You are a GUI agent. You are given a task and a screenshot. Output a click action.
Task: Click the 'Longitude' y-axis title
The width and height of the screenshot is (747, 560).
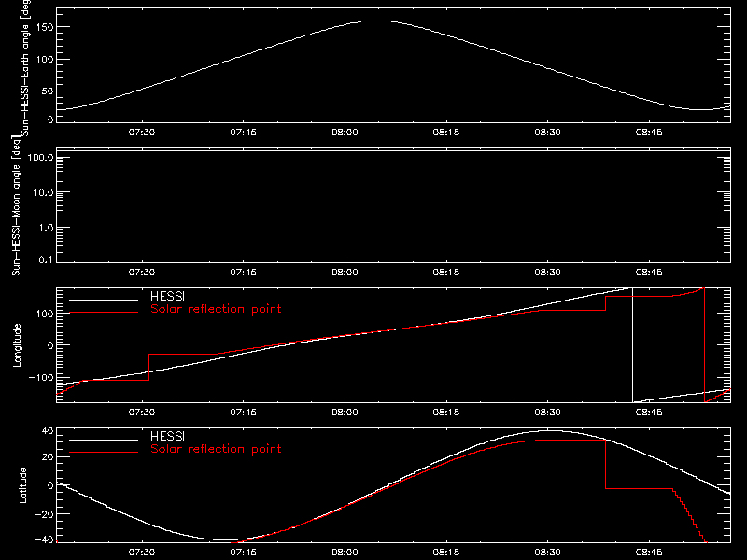(17, 345)
